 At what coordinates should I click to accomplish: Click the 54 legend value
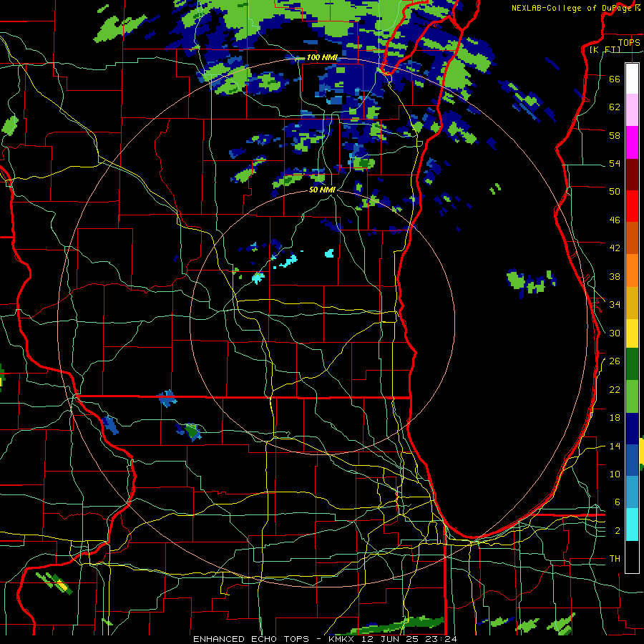click(x=615, y=163)
